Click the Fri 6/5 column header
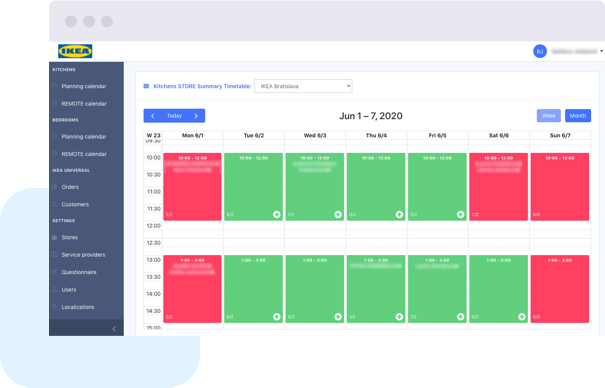This screenshot has height=388, width=605. click(438, 135)
